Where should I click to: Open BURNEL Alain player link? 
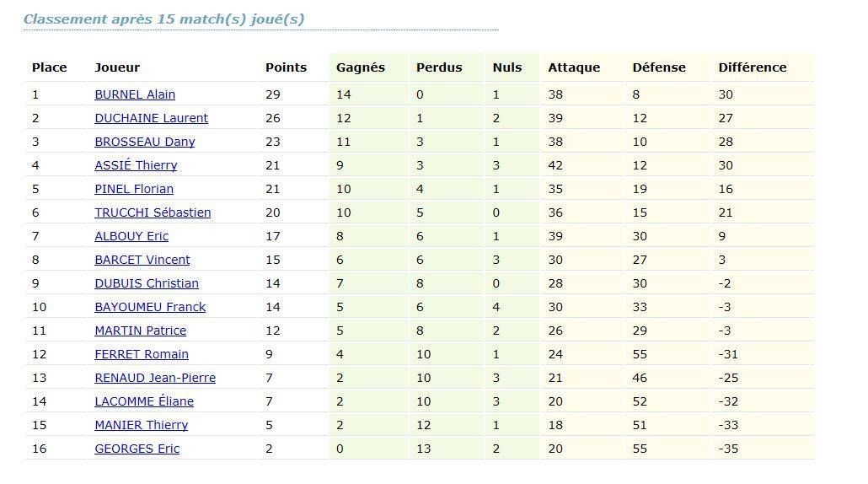135,94
